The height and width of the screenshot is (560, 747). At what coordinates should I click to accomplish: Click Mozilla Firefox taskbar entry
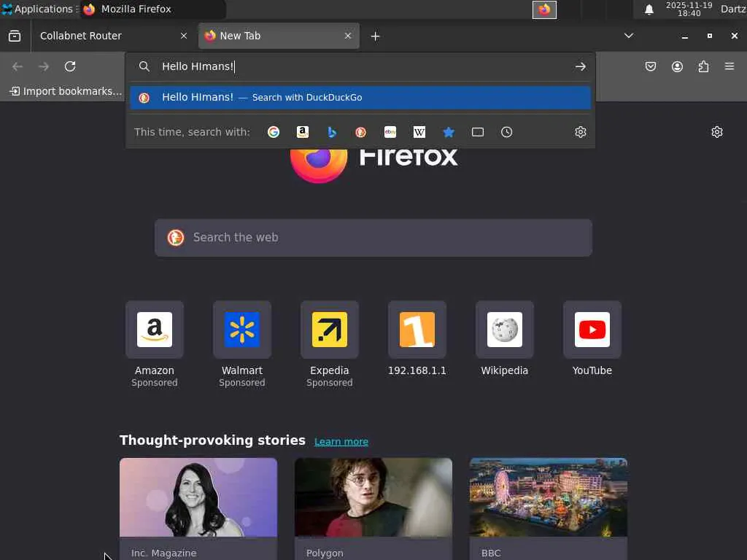(x=152, y=9)
